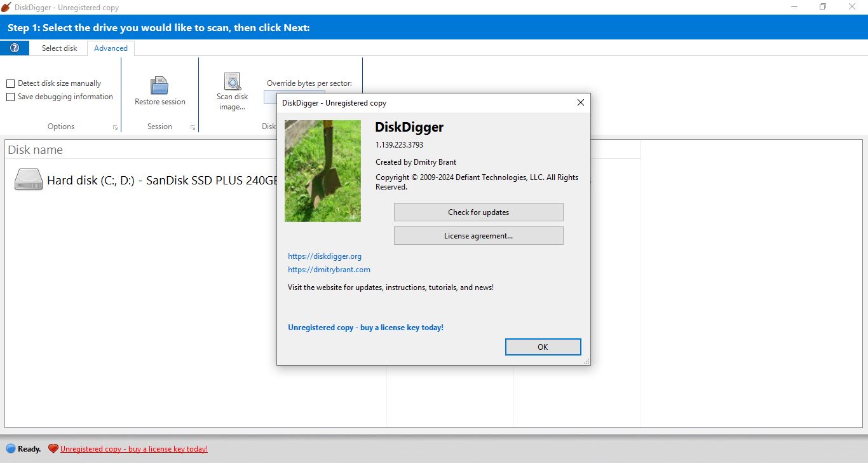
Task: Select the Hard disk (C:, D:) row text
Action: coord(163,180)
